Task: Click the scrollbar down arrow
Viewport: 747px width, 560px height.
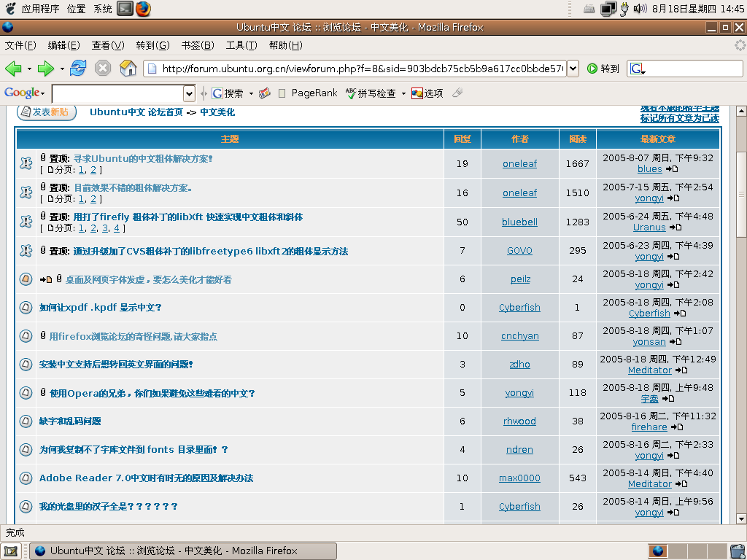Action: [741, 518]
